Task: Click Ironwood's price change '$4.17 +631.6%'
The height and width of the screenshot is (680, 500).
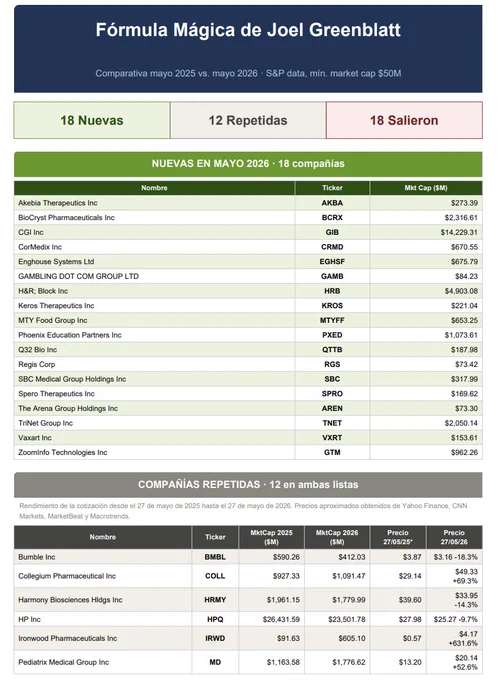Action: pos(463,639)
